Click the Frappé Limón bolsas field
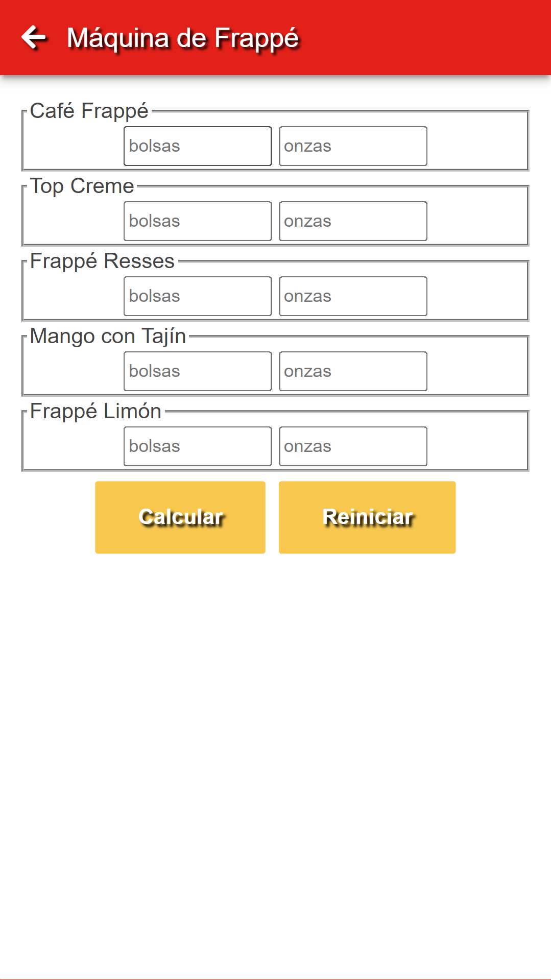 point(198,446)
